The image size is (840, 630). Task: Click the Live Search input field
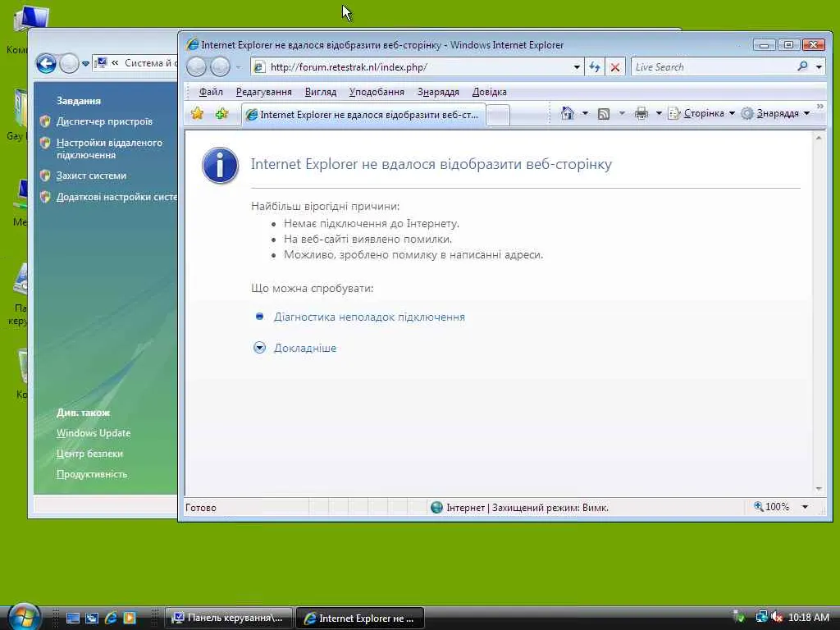click(713, 67)
